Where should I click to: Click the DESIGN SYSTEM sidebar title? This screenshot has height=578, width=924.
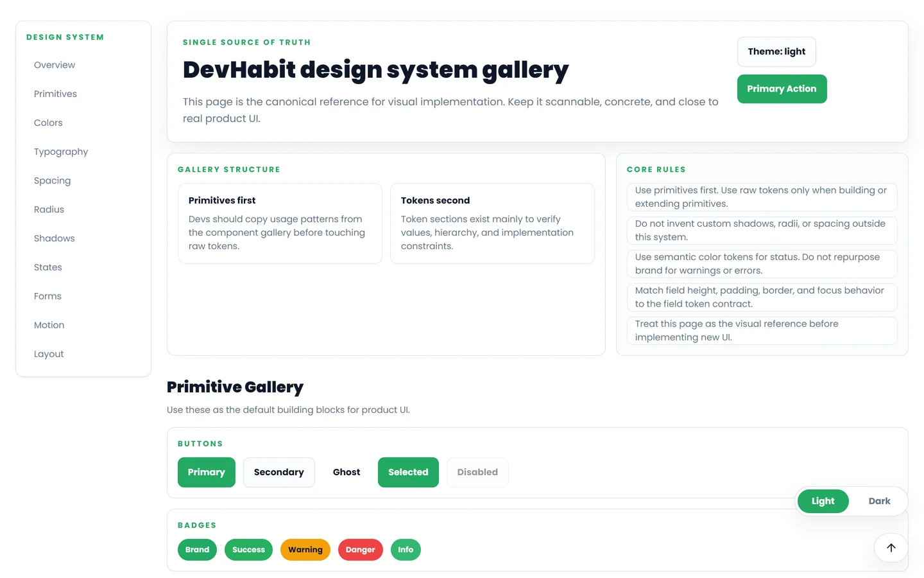65,37
